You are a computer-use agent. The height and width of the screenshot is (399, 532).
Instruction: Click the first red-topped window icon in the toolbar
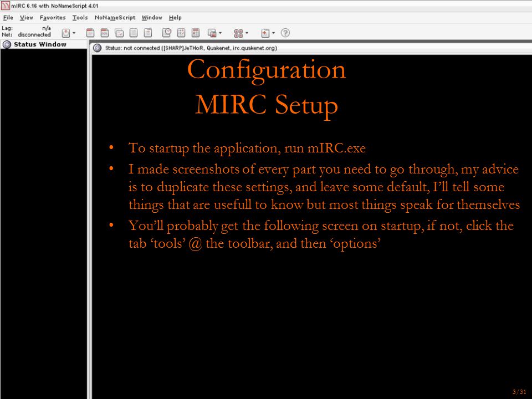90,33
